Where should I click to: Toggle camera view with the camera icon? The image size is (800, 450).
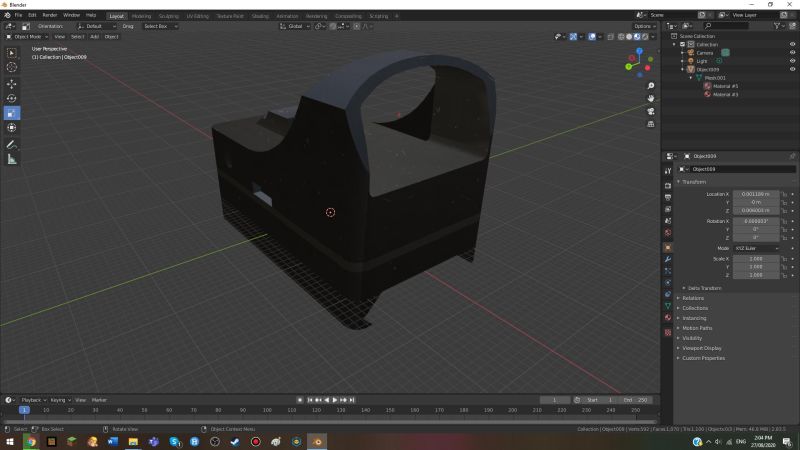pyautogui.click(x=651, y=111)
